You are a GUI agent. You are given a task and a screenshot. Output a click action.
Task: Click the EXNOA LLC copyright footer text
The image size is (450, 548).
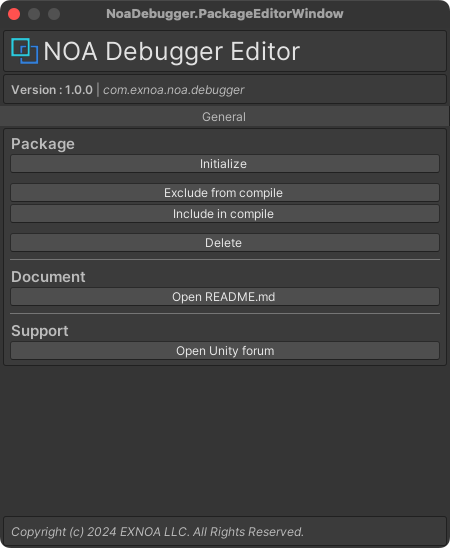pos(157,532)
